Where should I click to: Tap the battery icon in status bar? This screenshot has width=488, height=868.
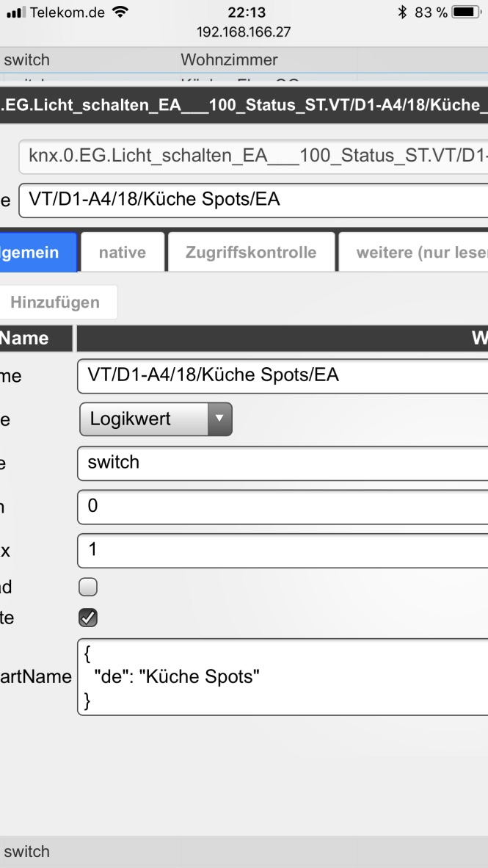click(x=466, y=12)
